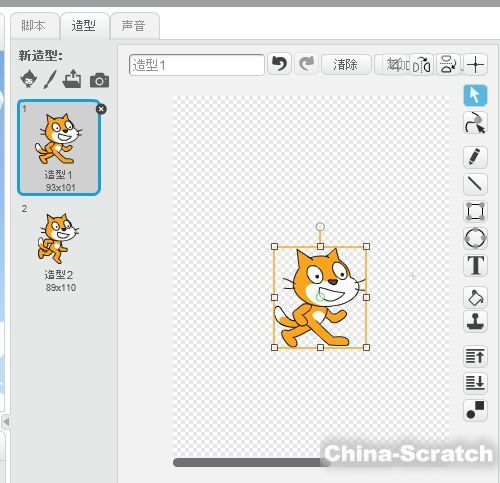The height and width of the screenshot is (483, 500).
Task: Select the Line tool
Action: click(475, 184)
